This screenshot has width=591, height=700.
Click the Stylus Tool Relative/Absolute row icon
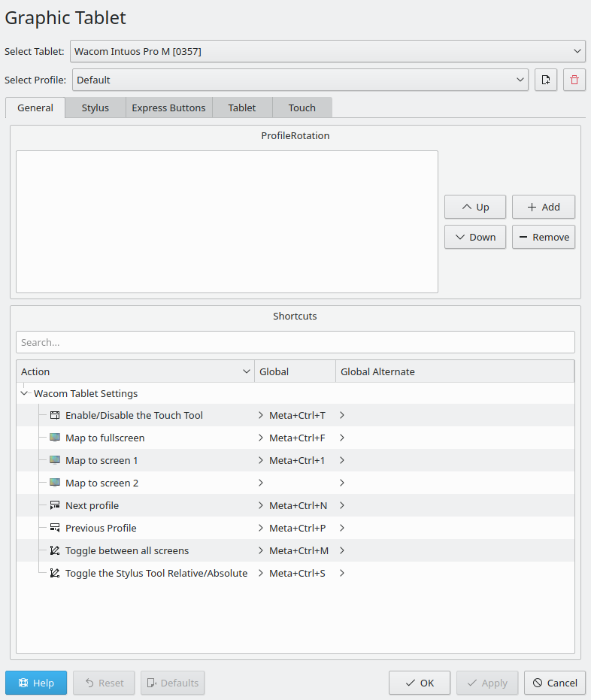coord(55,573)
